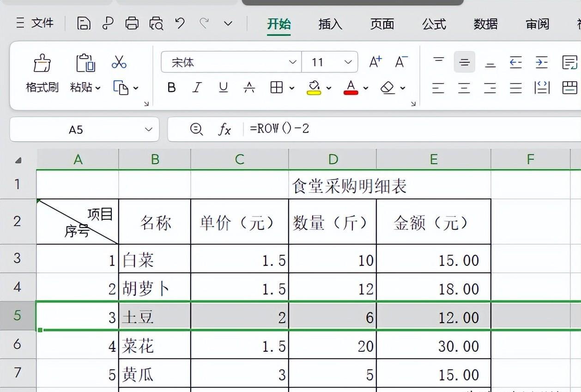This screenshot has height=392, width=581.
Task: Click the Eraser clear icon
Action: coord(387,87)
